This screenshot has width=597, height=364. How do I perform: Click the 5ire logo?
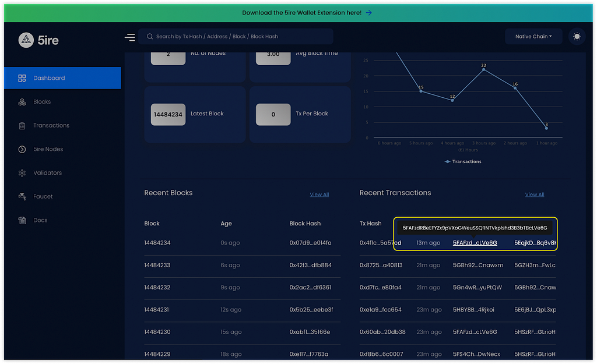[x=38, y=40]
